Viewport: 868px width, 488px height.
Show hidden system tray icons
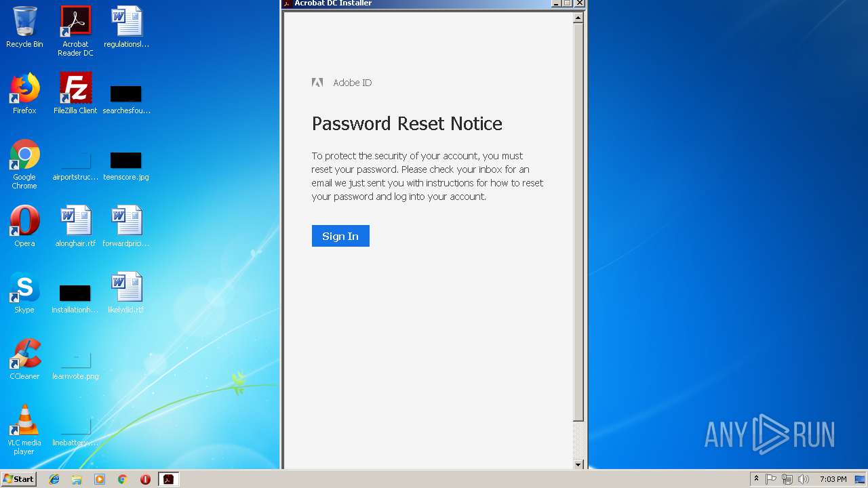click(x=756, y=479)
